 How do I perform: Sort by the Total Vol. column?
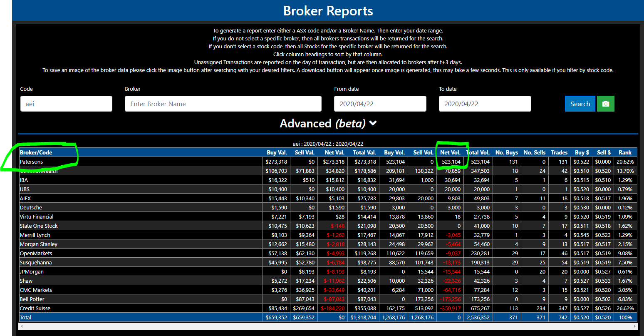coord(478,152)
